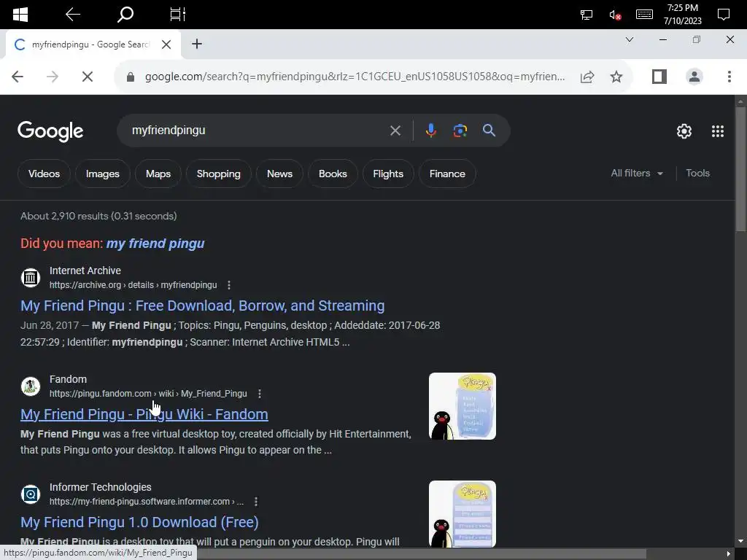
Task: Select the News filter
Action: coord(279,174)
